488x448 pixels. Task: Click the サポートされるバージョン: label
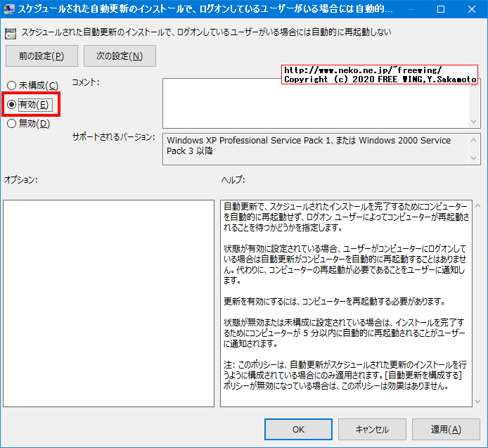point(114,137)
